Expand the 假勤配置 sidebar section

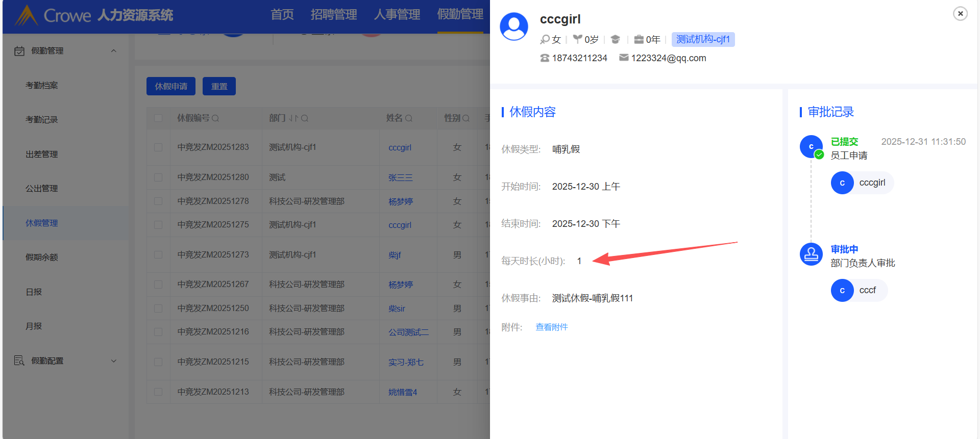pyautogui.click(x=114, y=361)
